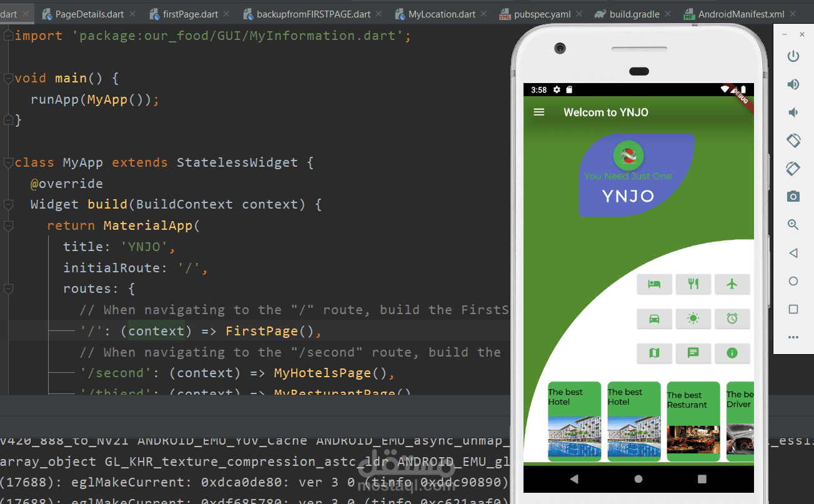Tap the map button in the app

(654, 353)
